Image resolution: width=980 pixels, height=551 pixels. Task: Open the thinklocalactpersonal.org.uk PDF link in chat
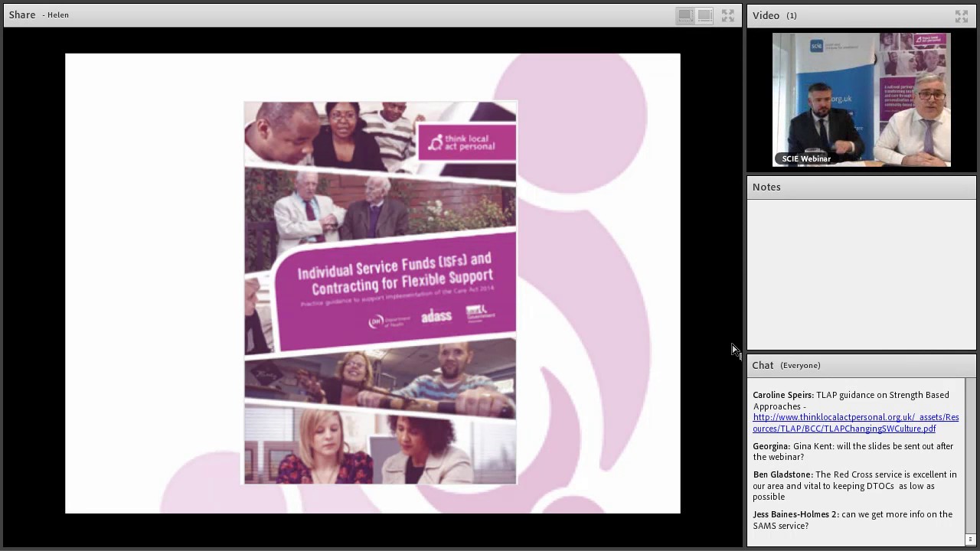click(x=855, y=422)
